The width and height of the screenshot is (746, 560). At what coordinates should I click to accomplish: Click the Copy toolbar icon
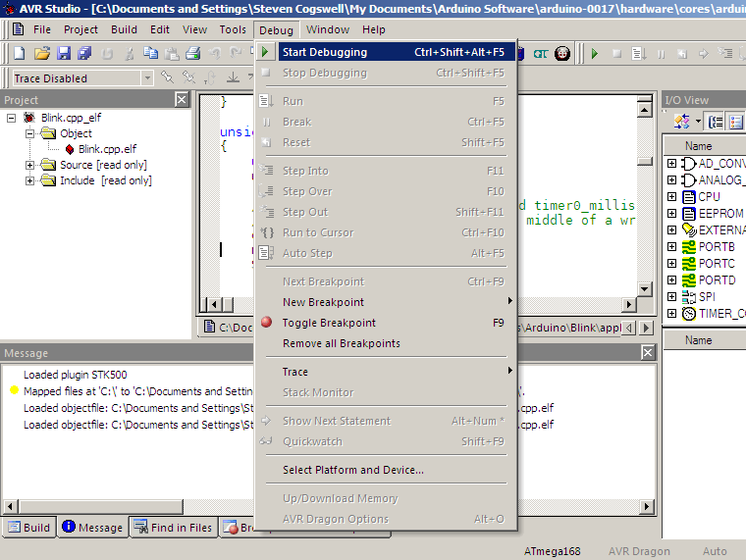point(151,53)
